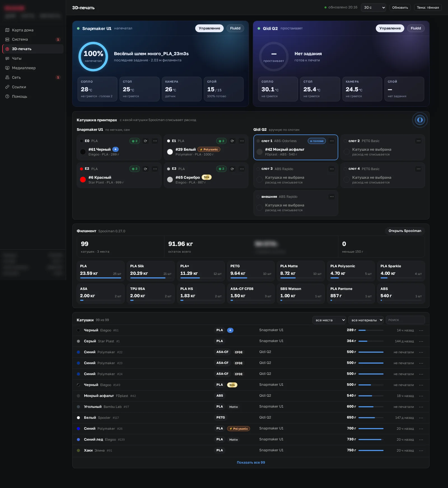This screenshot has width=448, height=488.
Task: Click the Ссылки link icon in sidebar
Action: coord(7,87)
